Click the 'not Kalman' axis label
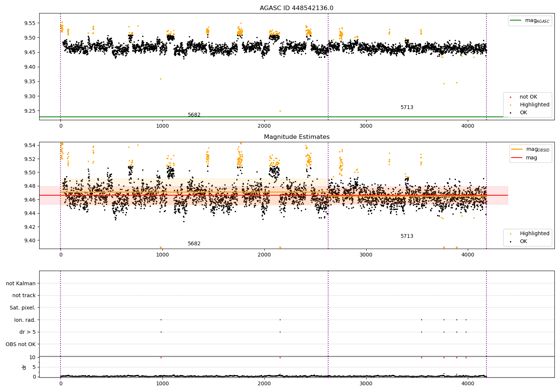560x392 pixels. [x=21, y=284]
